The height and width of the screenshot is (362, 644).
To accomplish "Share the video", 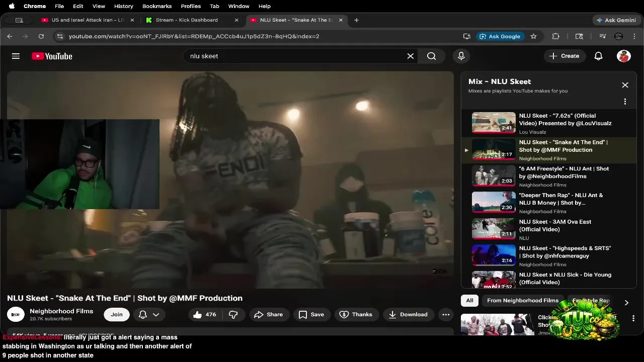I will (x=269, y=314).
